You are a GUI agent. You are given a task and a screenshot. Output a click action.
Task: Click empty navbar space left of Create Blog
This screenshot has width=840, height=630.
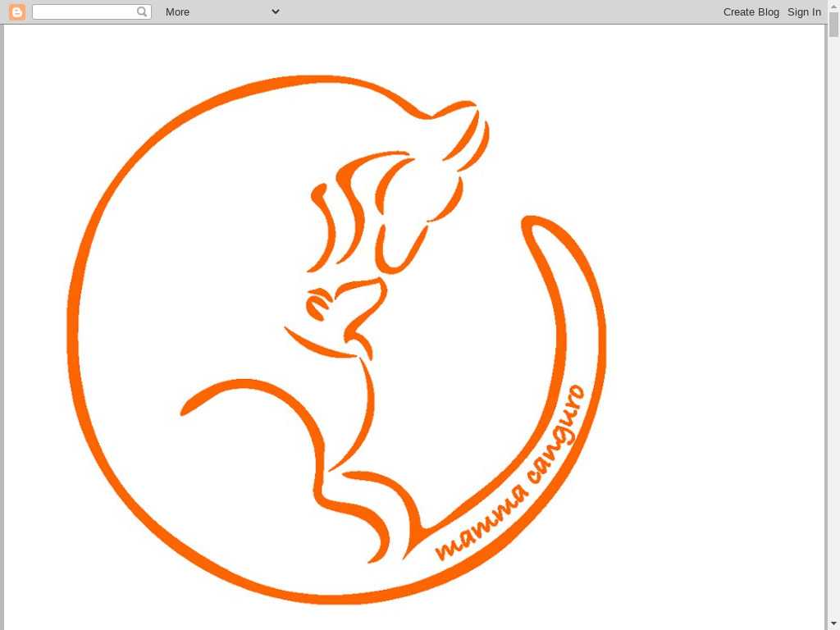click(x=492, y=11)
